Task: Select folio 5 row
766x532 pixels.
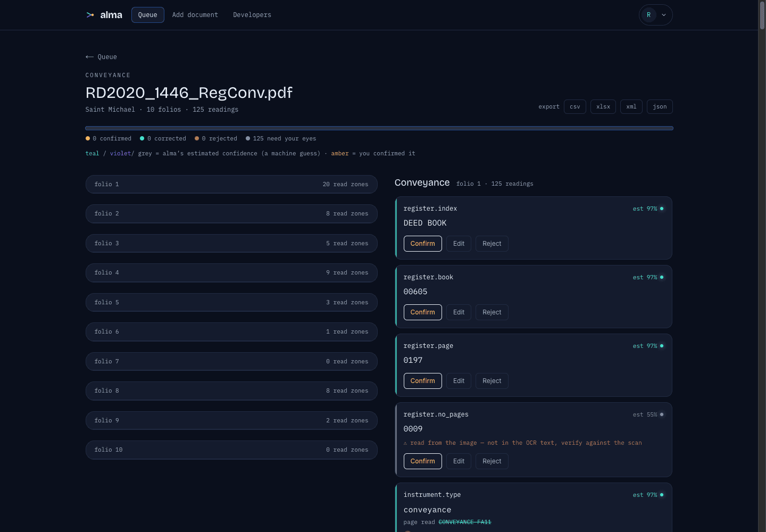Action: (x=231, y=302)
